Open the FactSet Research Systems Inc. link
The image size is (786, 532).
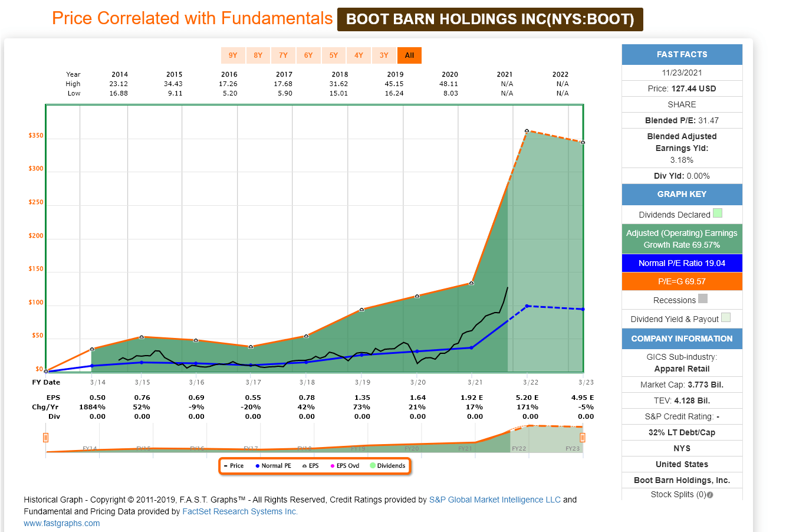click(240, 511)
